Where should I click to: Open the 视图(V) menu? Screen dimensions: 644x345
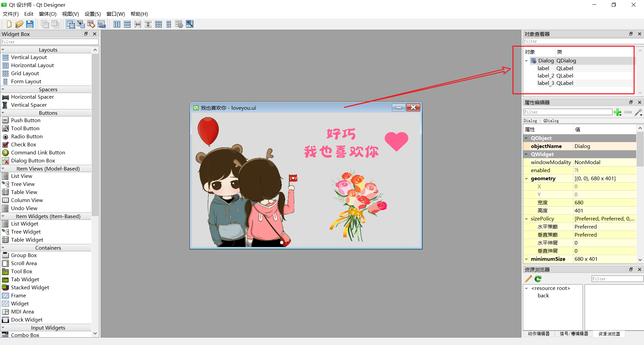click(70, 14)
